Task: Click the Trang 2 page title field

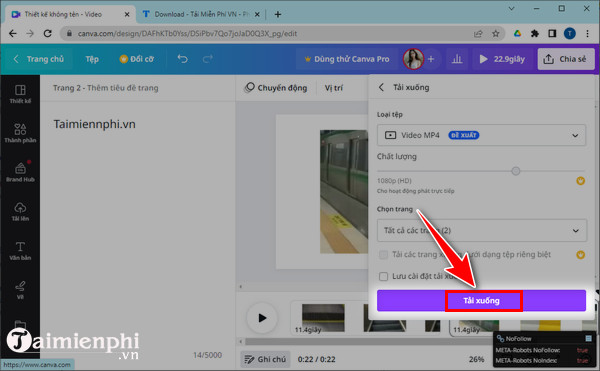Action: tap(106, 88)
